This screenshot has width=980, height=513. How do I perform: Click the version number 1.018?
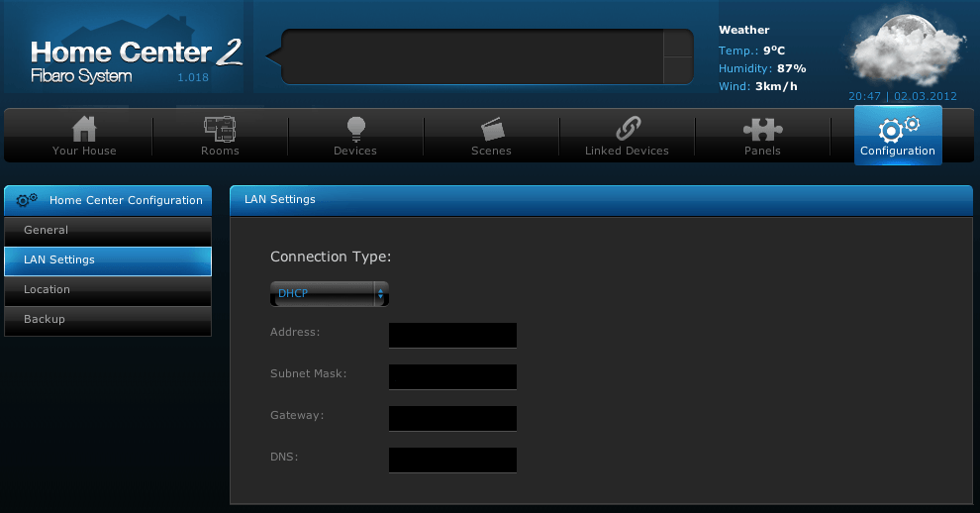click(x=192, y=77)
